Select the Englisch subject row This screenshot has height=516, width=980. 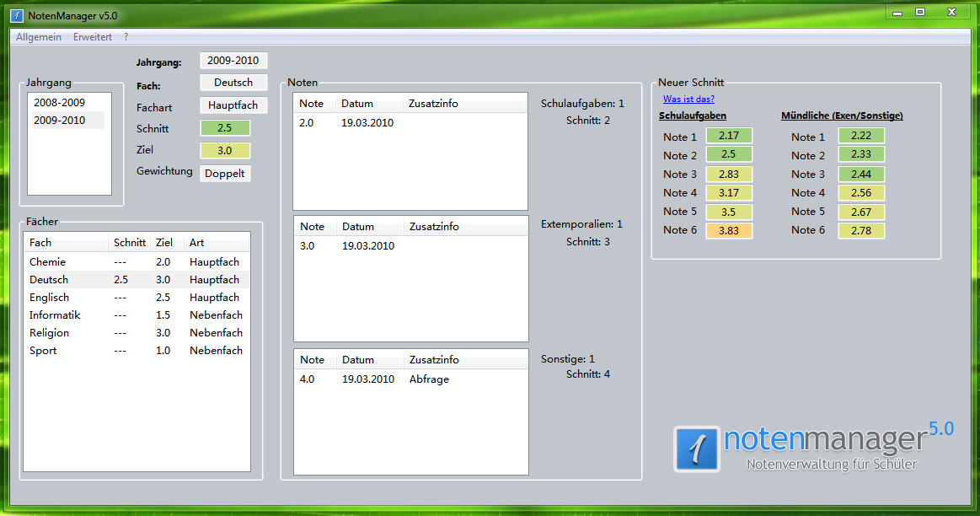pos(49,298)
